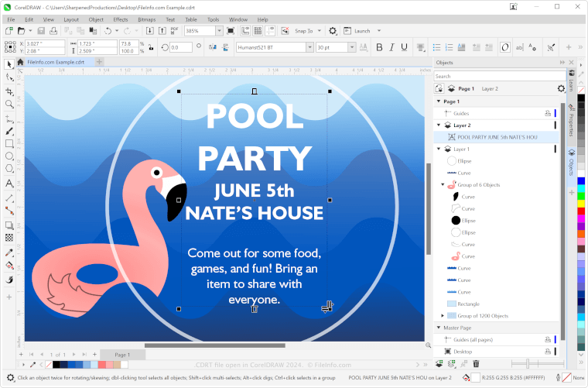Click the Snap To button
588x388 pixels.
coord(306,31)
